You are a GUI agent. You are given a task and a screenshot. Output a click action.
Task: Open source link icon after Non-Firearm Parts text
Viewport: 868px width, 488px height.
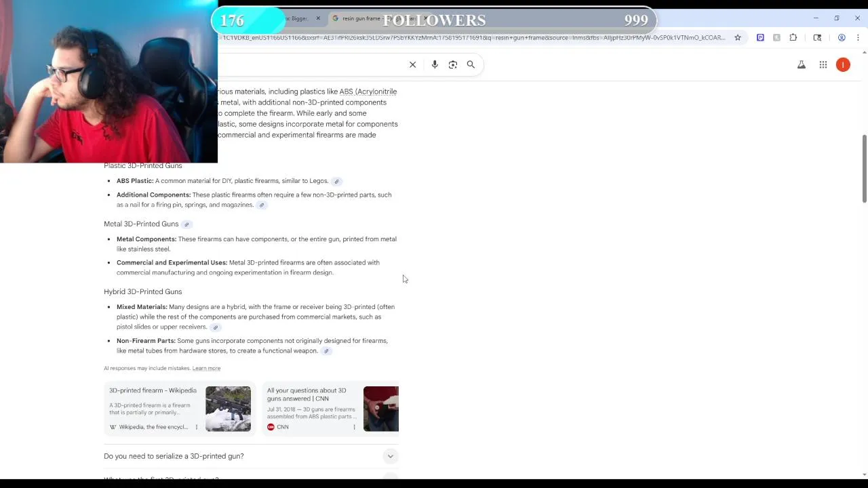[326, 351]
